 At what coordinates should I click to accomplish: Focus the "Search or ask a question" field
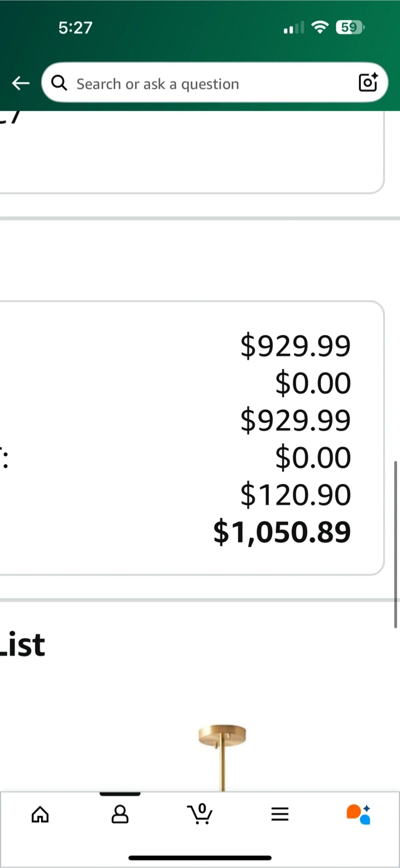pyautogui.click(x=205, y=83)
